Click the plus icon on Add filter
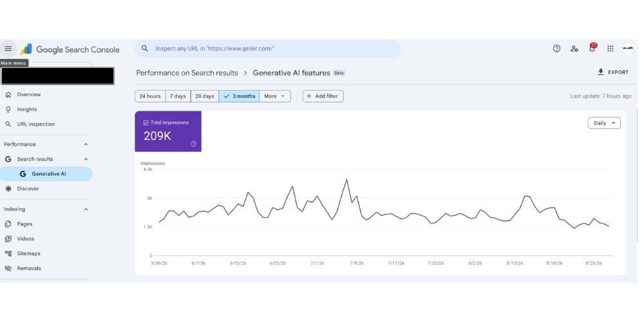 click(309, 96)
